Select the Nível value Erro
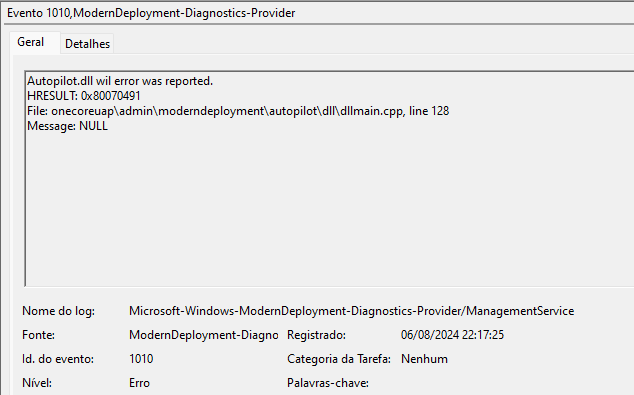 [139, 382]
